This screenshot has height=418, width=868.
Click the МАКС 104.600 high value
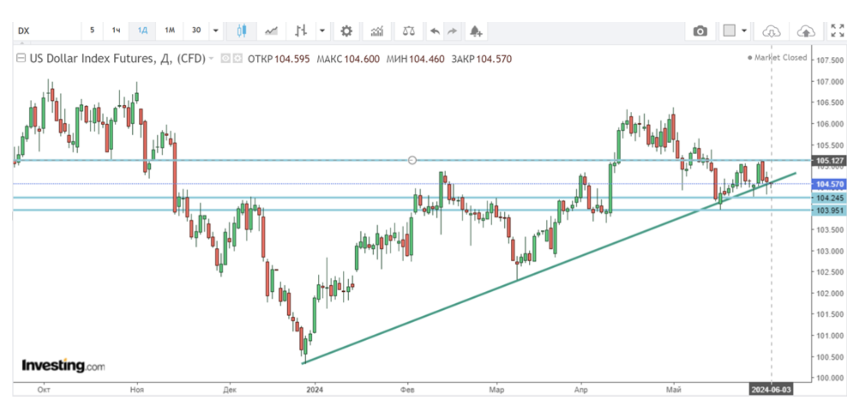348,59
